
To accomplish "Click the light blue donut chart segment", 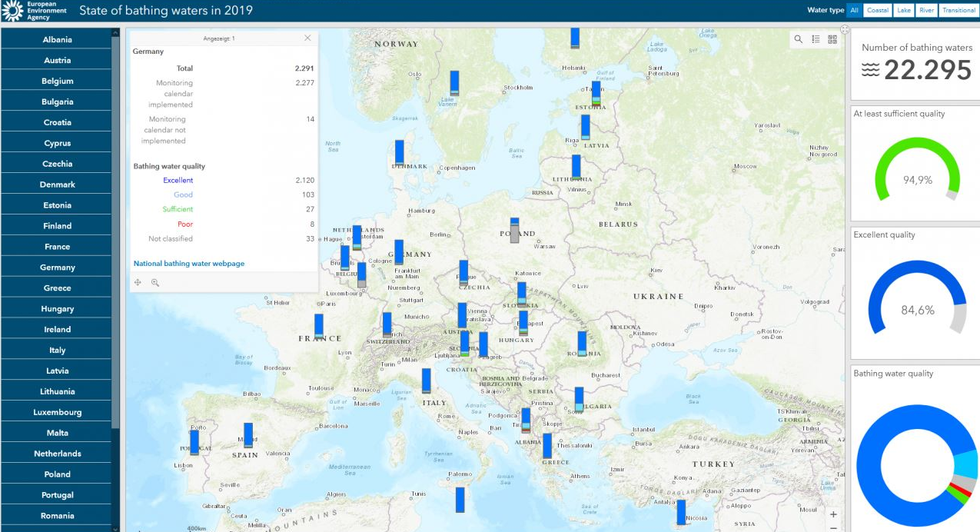I will coord(965,464).
